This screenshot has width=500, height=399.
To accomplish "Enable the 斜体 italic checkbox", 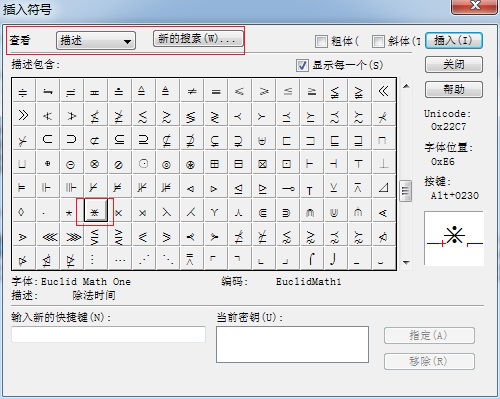I will 378,41.
